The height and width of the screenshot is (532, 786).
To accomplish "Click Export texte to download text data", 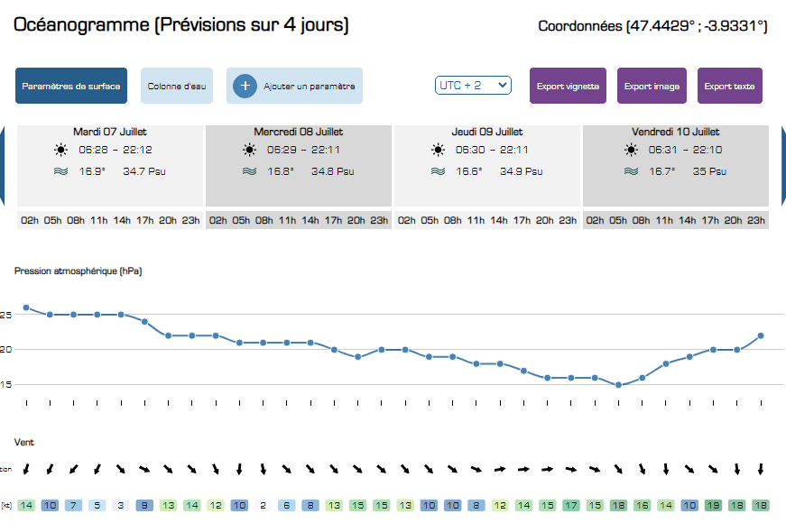I will (729, 86).
